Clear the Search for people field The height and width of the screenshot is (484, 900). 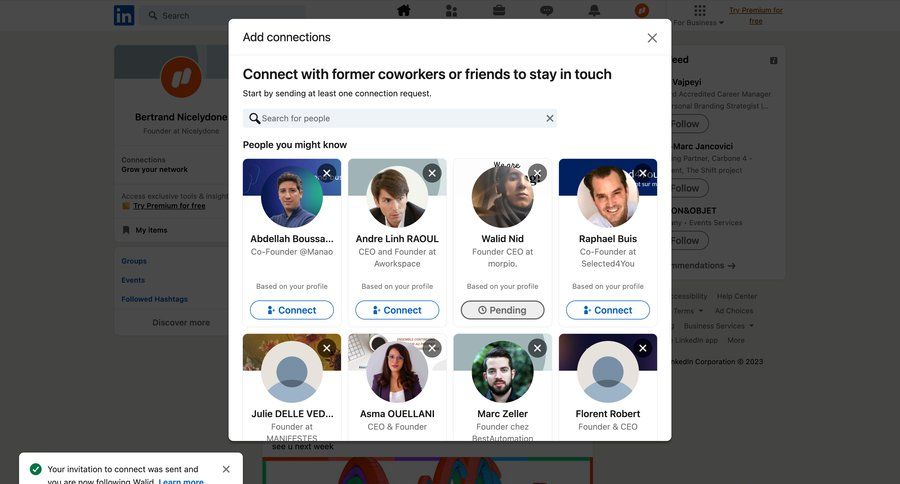pyautogui.click(x=549, y=118)
